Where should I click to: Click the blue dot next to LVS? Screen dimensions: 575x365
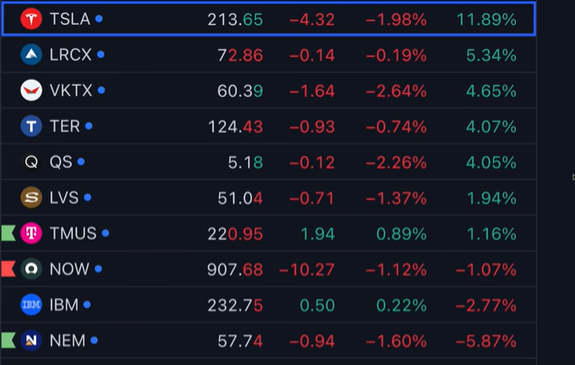click(x=88, y=197)
